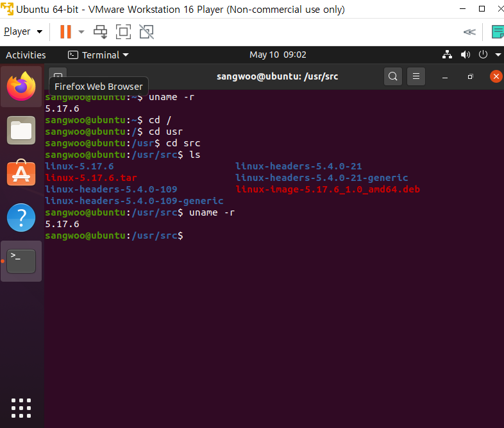The image size is (504, 428).
Task: Click linux-headers-5.4.0-21 entry
Action: [x=299, y=166]
